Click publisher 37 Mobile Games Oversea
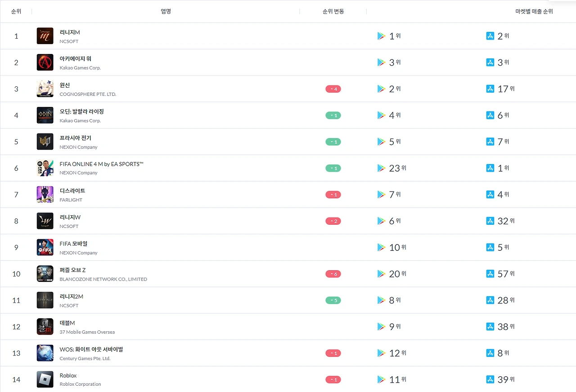This screenshot has width=576, height=392. [87, 332]
